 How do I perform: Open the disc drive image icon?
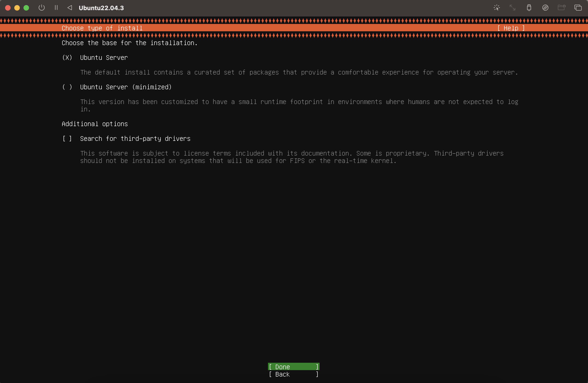point(545,8)
